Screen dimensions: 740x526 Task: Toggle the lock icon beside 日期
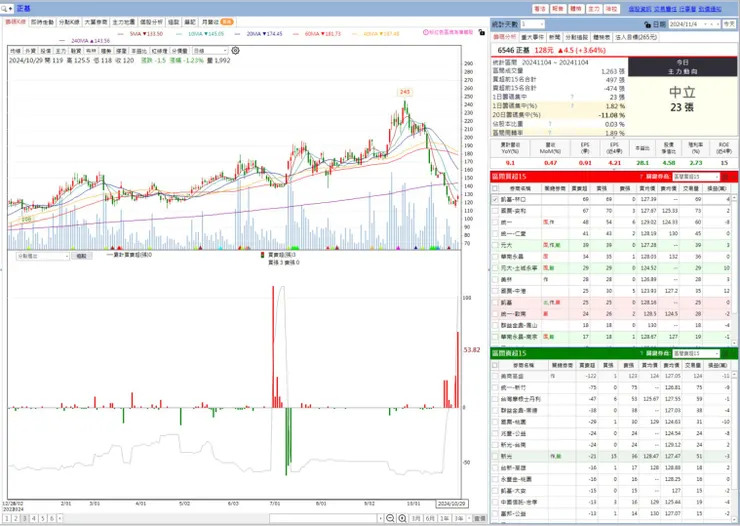click(x=648, y=24)
